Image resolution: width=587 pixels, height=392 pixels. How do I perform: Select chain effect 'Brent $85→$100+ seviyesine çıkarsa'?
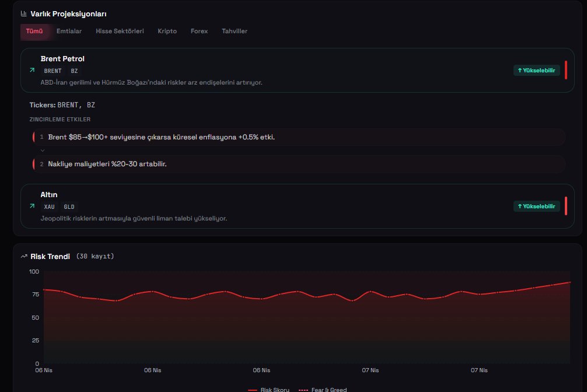pos(299,137)
